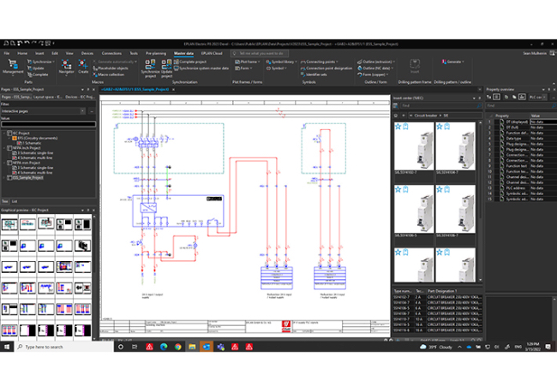Viewport: 557px width, 392px height.
Task: Toggle the framed Property overview toolbar button
Action: 497,97
